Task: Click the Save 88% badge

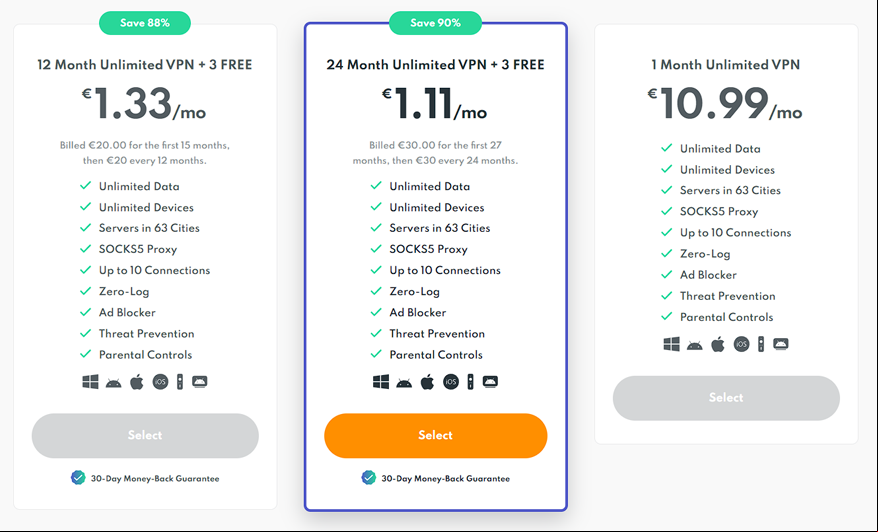Action: [144, 23]
